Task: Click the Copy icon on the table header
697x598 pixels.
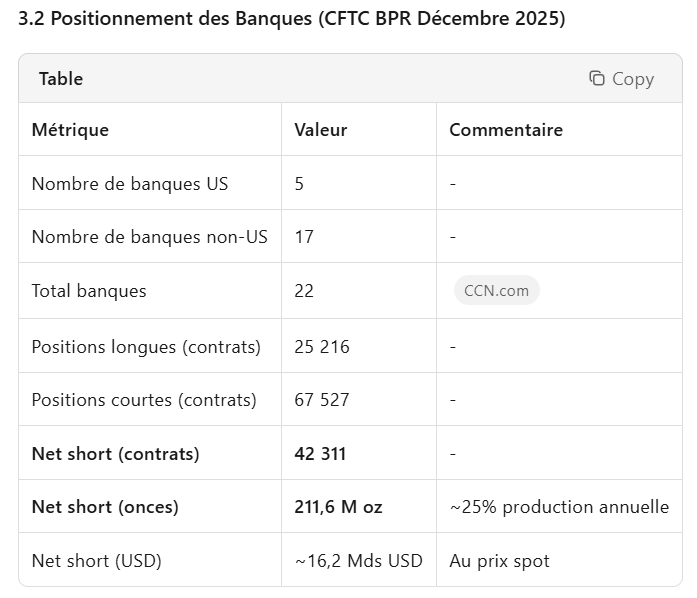Action: click(x=597, y=79)
